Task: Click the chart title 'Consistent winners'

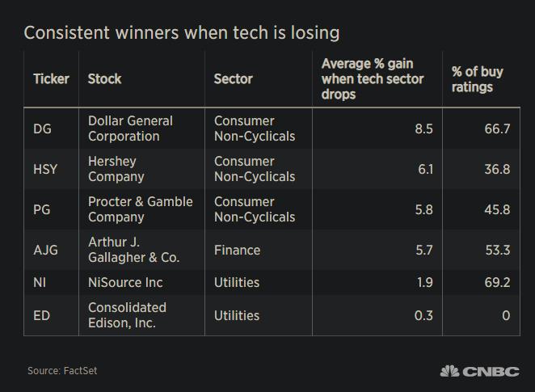Action: 182,33
